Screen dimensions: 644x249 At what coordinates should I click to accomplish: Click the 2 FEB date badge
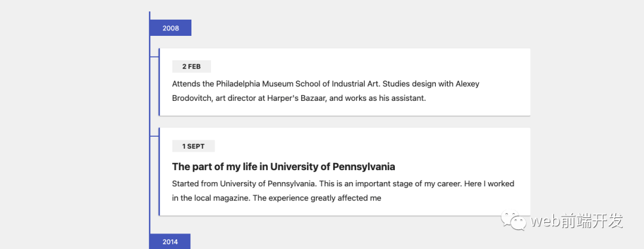click(191, 66)
